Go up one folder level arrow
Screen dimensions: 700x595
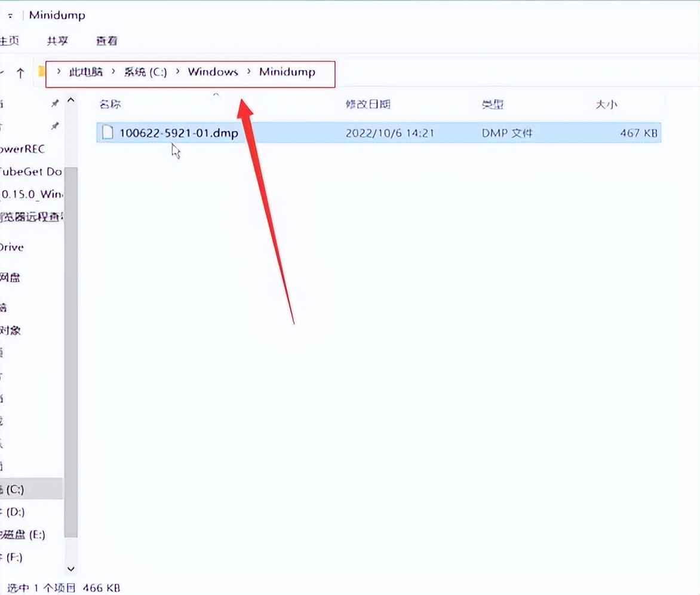click(20, 73)
